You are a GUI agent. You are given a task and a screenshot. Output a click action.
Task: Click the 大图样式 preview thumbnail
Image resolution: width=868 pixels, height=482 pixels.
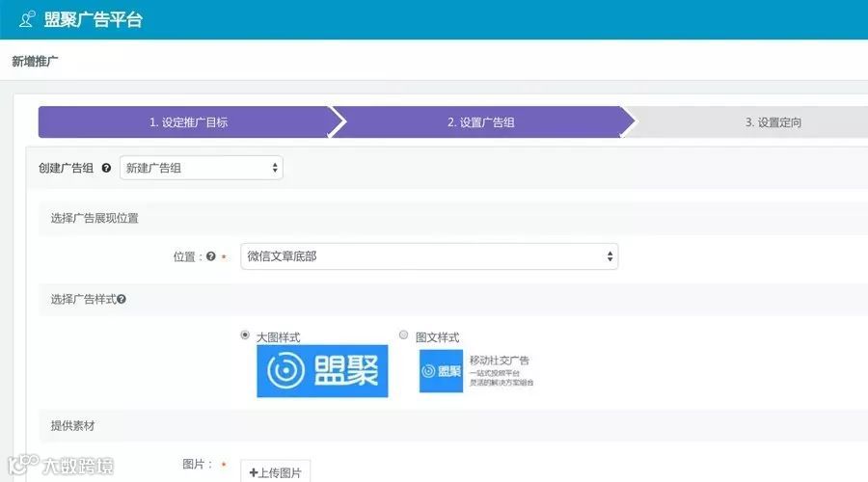pyautogui.click(x=322, y=371)
